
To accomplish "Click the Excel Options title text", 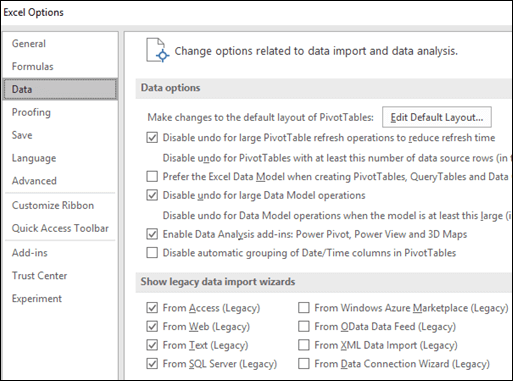I will coord(33,12).
